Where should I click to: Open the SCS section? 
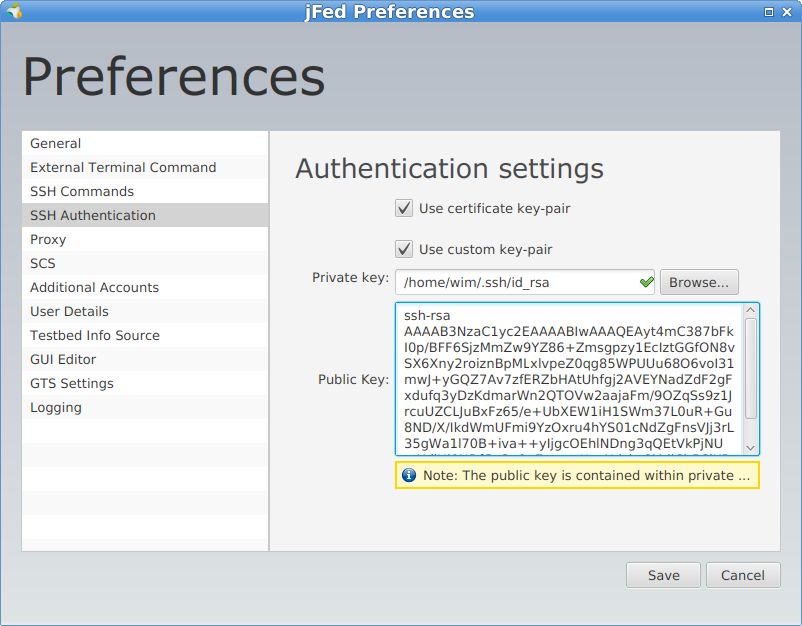click(x=145, y=263)
